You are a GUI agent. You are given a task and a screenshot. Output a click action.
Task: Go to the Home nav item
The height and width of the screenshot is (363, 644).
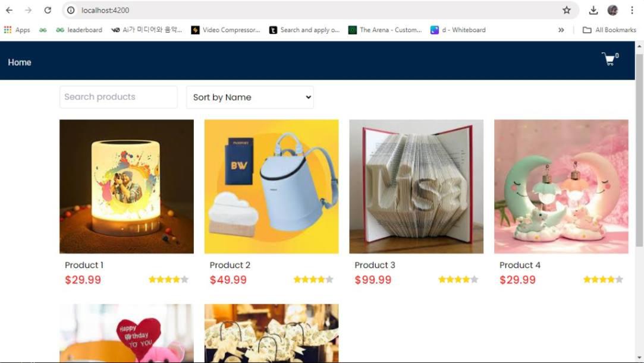19,62
